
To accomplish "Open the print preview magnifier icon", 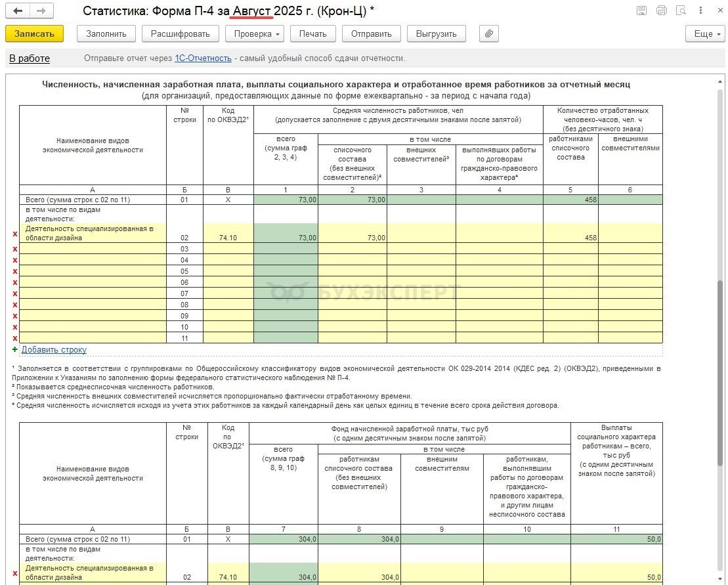I will (x=681, y=11).
